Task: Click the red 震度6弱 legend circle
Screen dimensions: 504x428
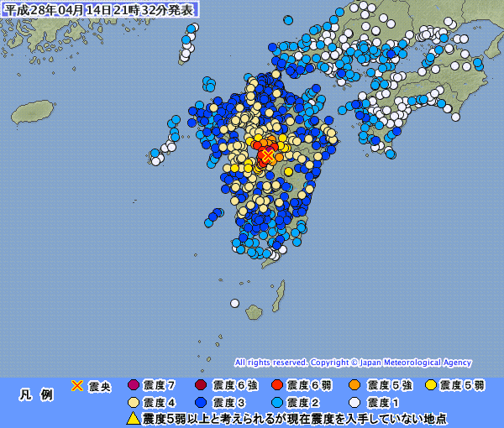Action: [x=276, y=384]
